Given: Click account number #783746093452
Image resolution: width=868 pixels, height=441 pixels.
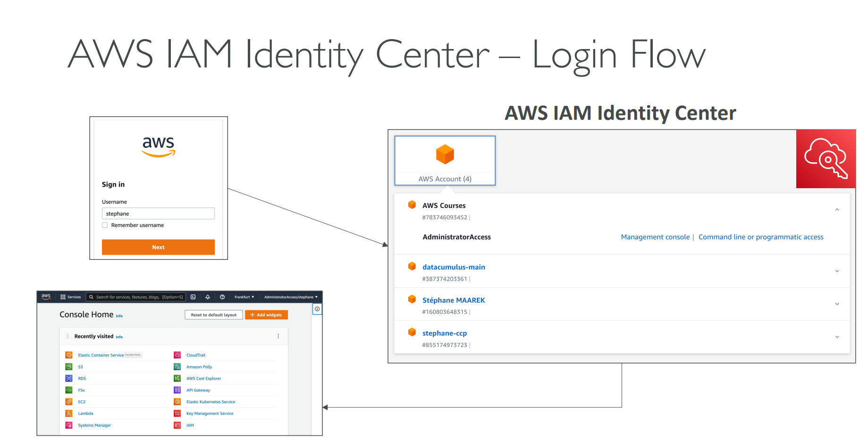Looking at the screenshot, I should coord(445,217).
